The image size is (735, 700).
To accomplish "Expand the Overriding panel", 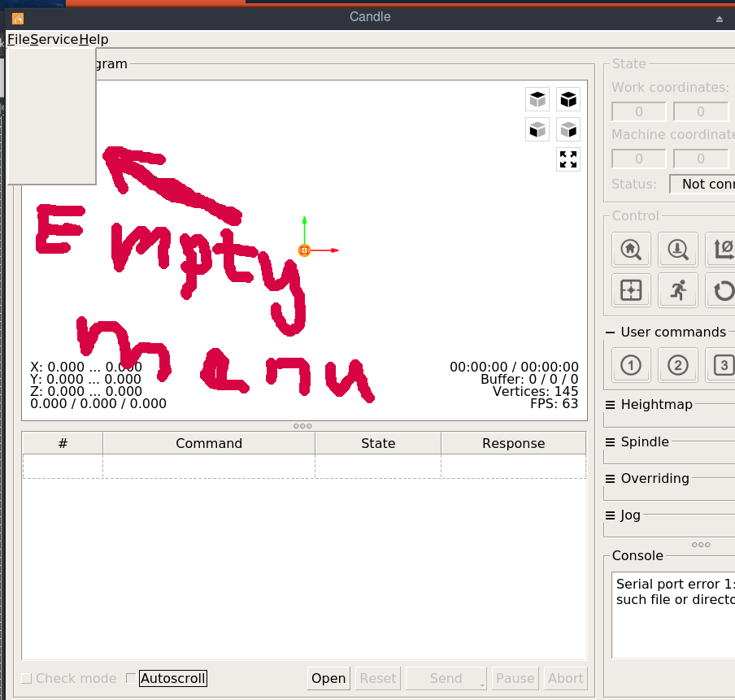I will tap(610, 479).
